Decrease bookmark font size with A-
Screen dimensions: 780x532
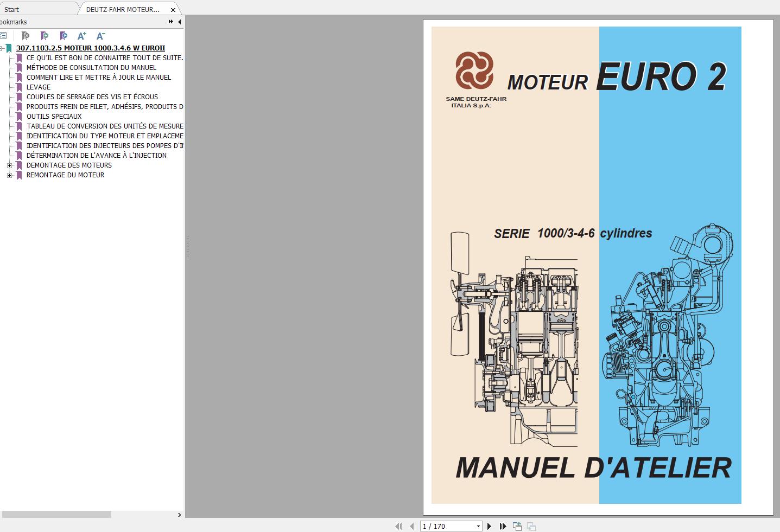tap(100, 36)
